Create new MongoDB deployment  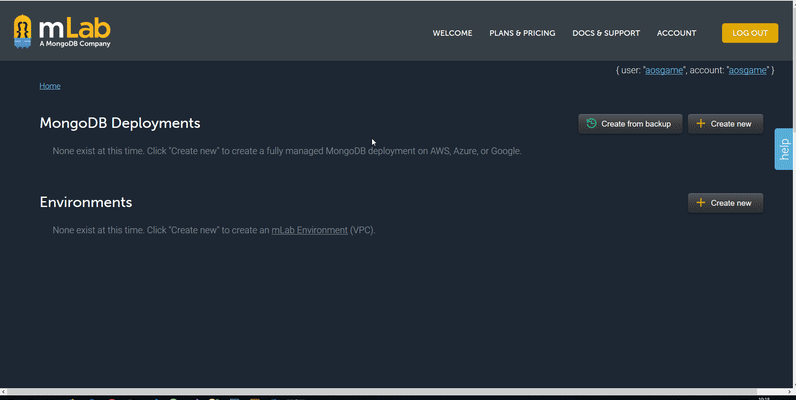pyautogui.click(x=725, y=124)
